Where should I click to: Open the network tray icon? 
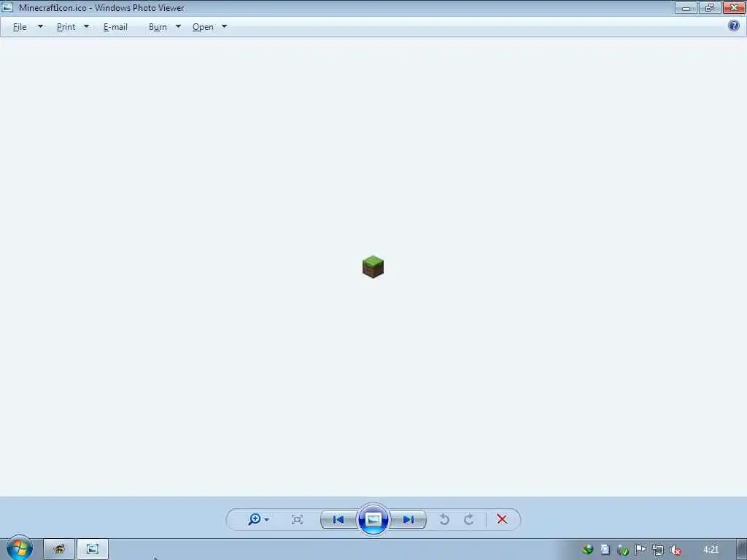coord(658,550)
